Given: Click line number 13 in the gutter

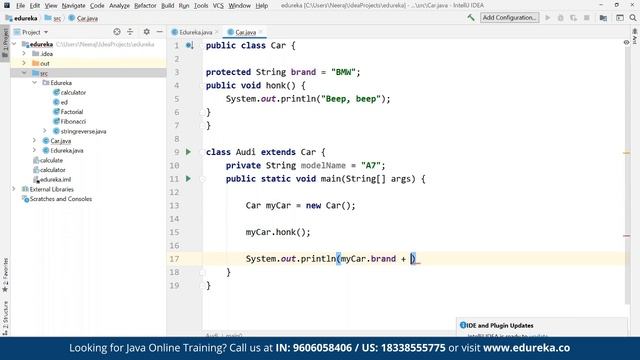Looking at the screenshot, I should pos(174,205).
